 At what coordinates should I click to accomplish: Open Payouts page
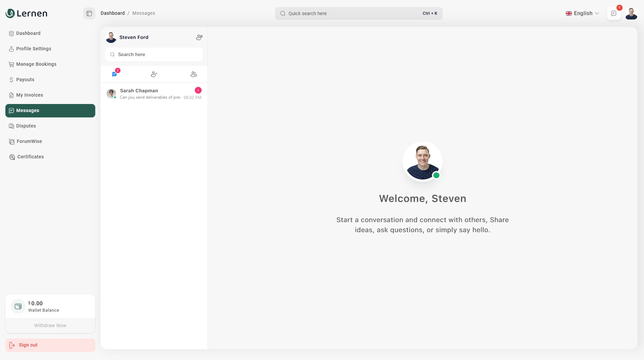tap(25, 80)
